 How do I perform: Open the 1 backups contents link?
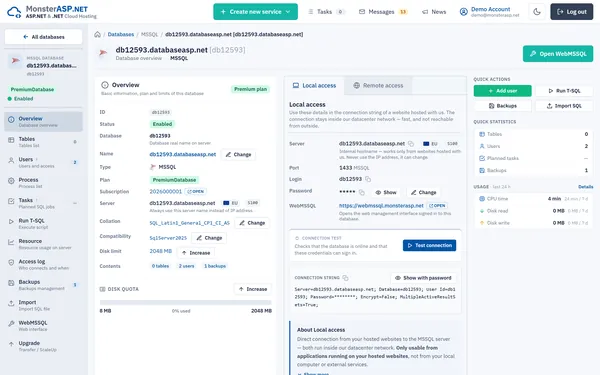(x=215, y=266)
